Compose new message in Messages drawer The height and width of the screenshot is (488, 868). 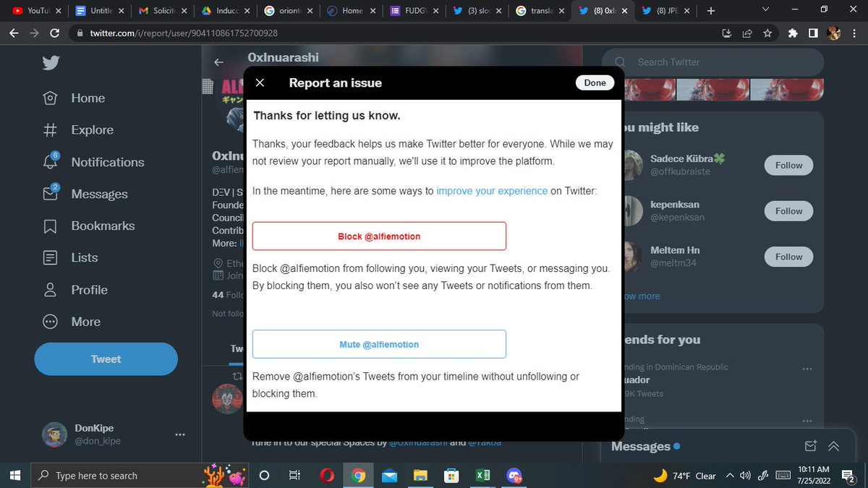pos(810,446)
